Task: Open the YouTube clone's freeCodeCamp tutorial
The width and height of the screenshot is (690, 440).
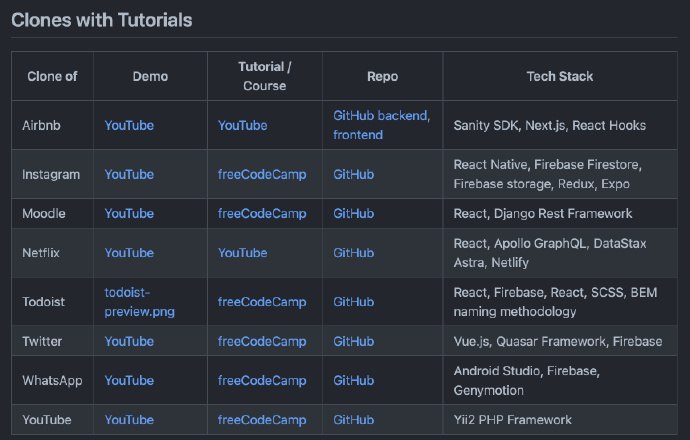Action: pyautogui.click(x=262, y=419)
